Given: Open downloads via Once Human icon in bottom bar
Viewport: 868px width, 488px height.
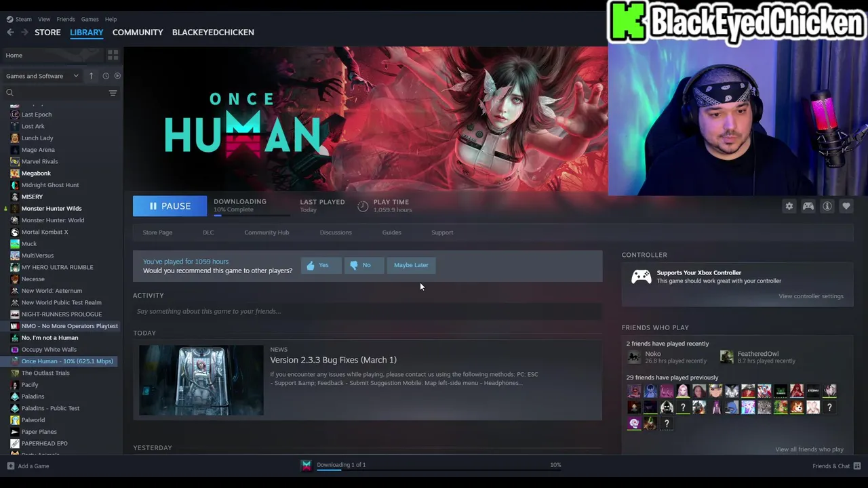Looking at the screenshot, I should pos(307,465).
